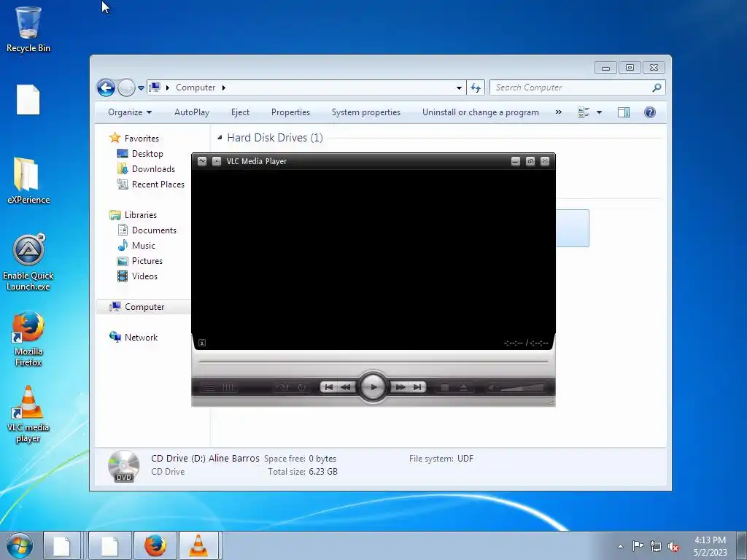
Task: Open the Organize menu
Action: 130,112
